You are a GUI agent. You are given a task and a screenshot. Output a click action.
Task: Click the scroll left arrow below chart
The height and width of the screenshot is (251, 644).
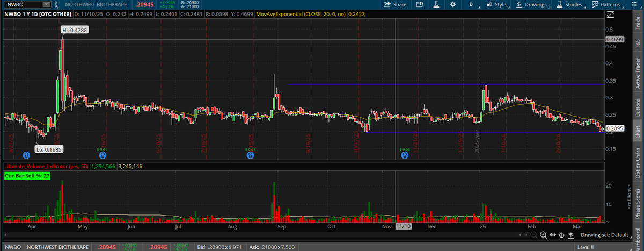pyautogui.click(x=519, y=235)
